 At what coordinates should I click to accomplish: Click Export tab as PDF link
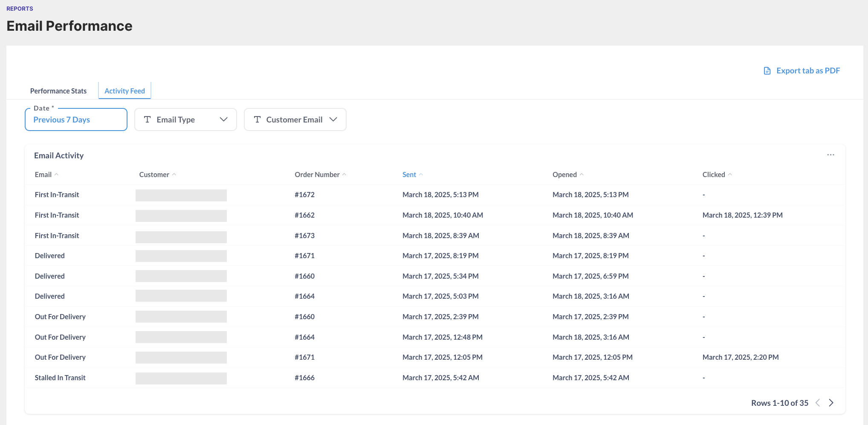coord(808,71)
